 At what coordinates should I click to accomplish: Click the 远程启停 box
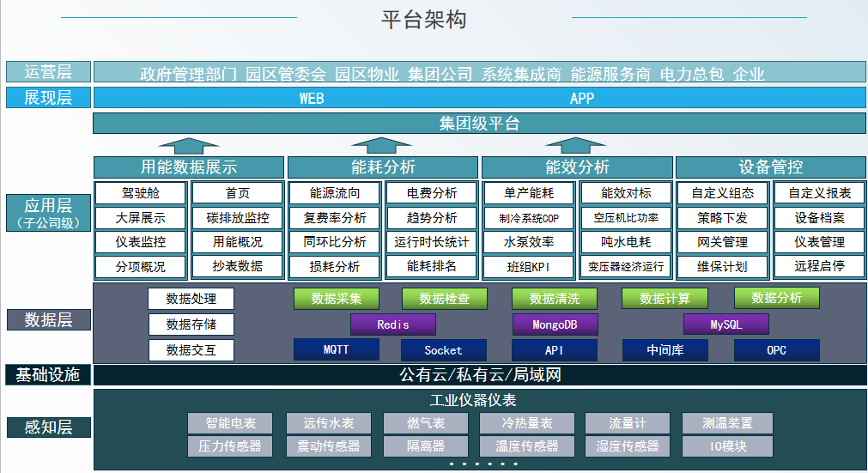coord(819,267)
